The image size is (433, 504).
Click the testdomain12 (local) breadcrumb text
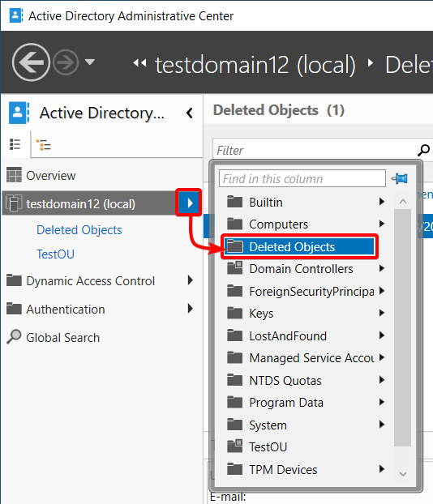pyautogui.click(x=255, y=65)
